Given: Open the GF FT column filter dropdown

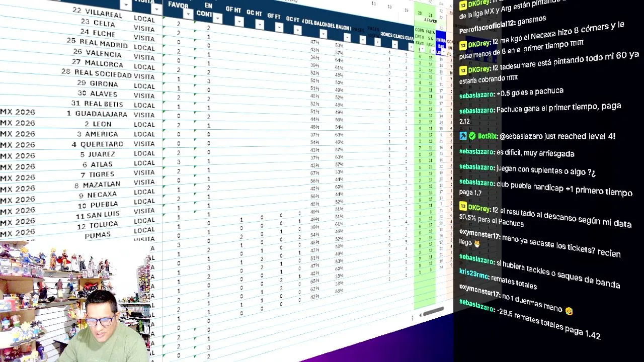Looking at the screenshot, I should tap(279, 27).
